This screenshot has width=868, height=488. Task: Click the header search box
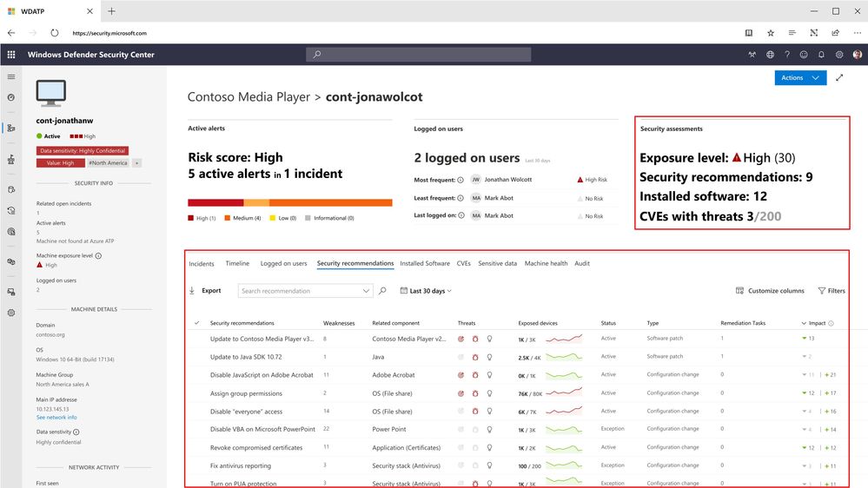pos(419,54)
